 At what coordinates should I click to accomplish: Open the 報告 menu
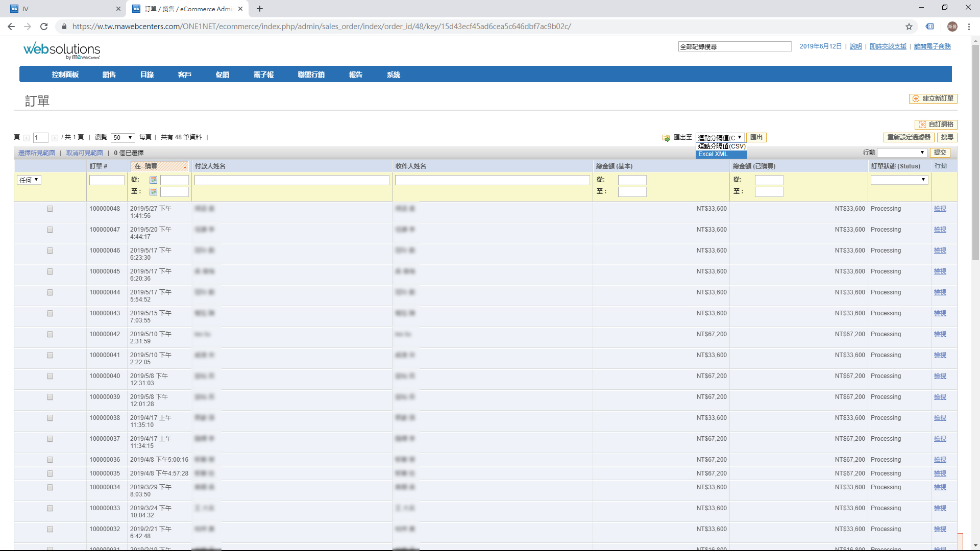[356, 74]
